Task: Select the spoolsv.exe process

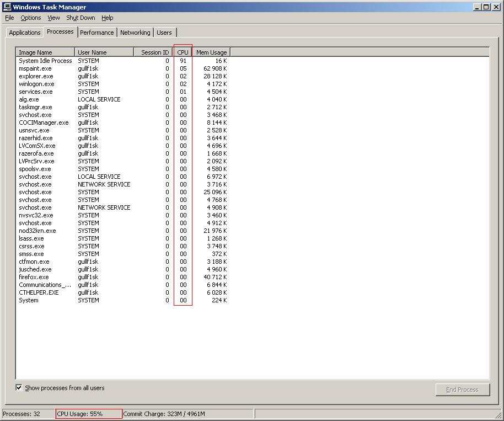Action: (123, 169)
